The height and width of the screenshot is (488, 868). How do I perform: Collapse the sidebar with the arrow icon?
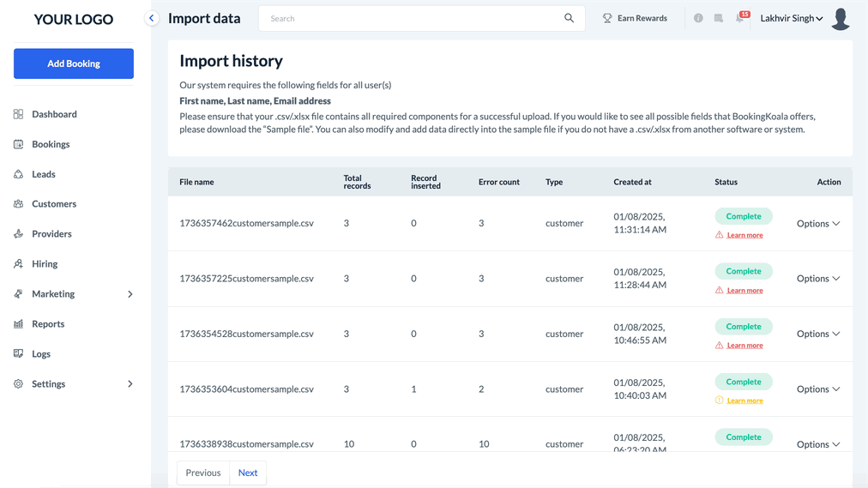[x=152, y=18]
